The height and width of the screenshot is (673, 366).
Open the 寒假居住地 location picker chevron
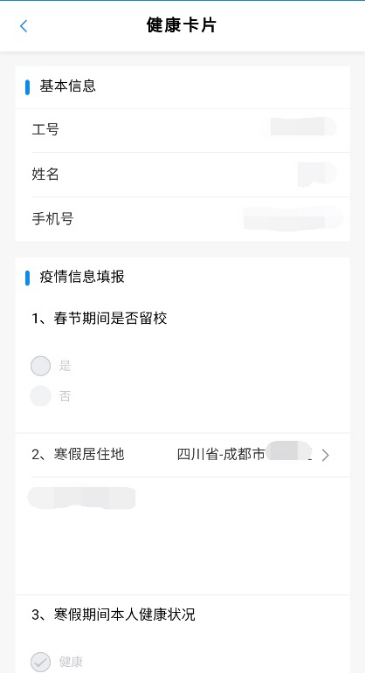pos(326,455)
